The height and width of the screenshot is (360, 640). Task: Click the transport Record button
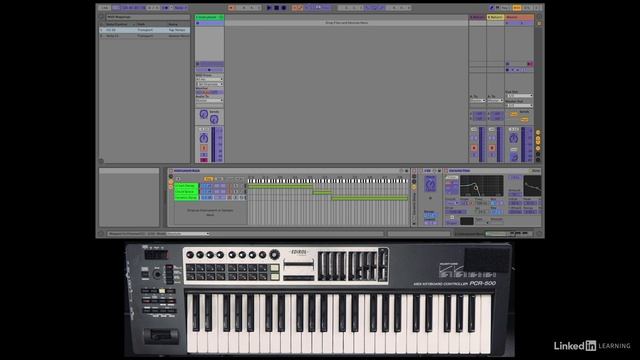pos(284,8)
